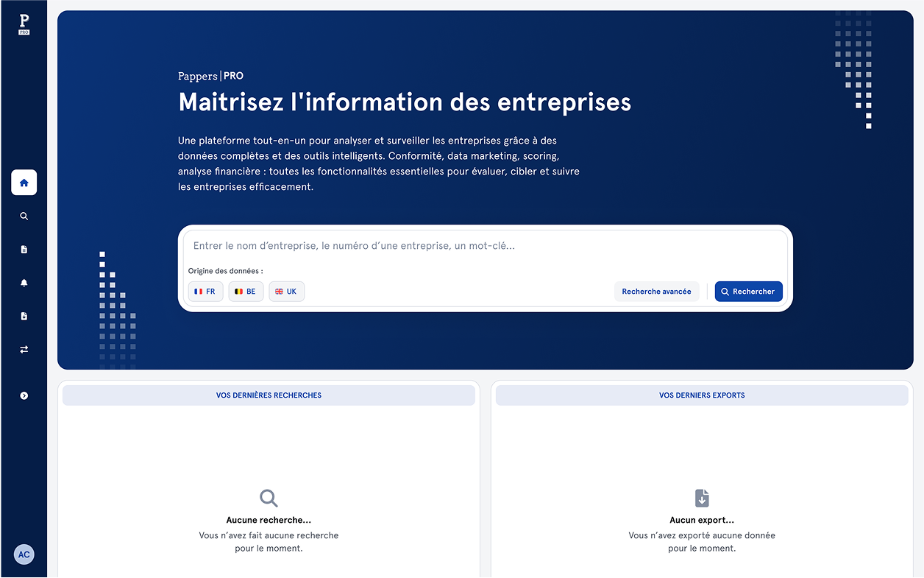The width and height of the screenshot is (924, 578).
Task: Click the "Aucun export..." text
Action: [702, 520]
